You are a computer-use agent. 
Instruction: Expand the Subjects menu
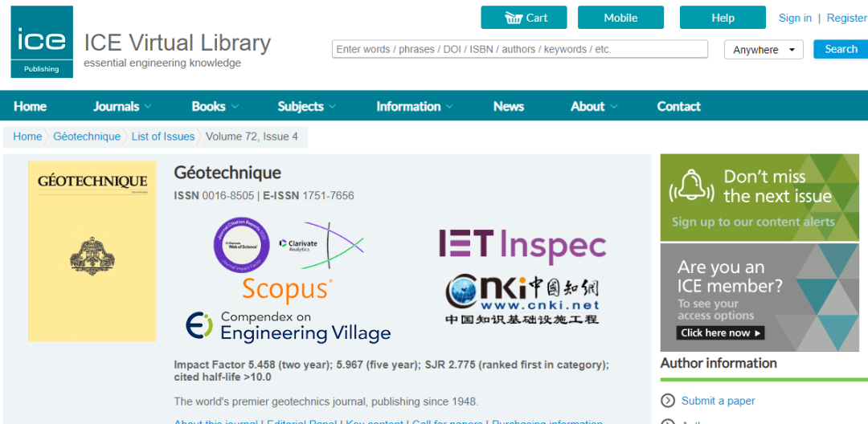click(306, 106)
